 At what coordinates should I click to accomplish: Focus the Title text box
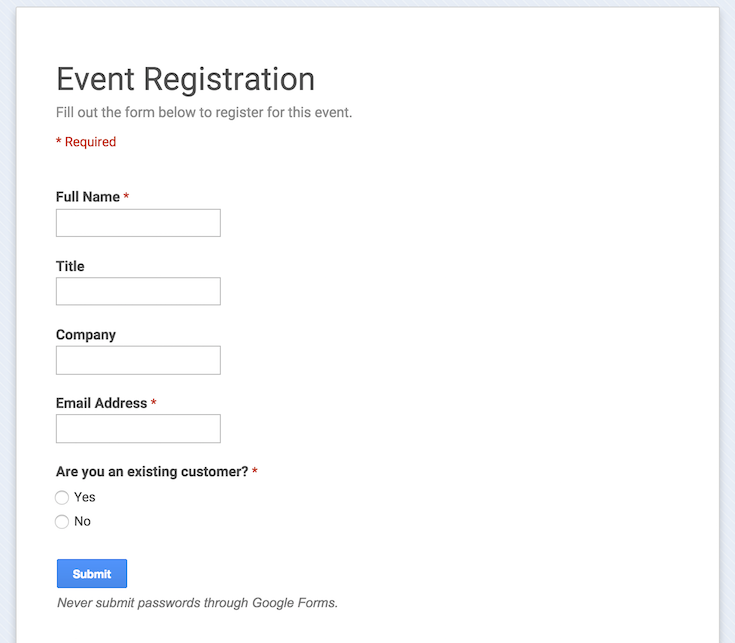[x=138, y=291]
